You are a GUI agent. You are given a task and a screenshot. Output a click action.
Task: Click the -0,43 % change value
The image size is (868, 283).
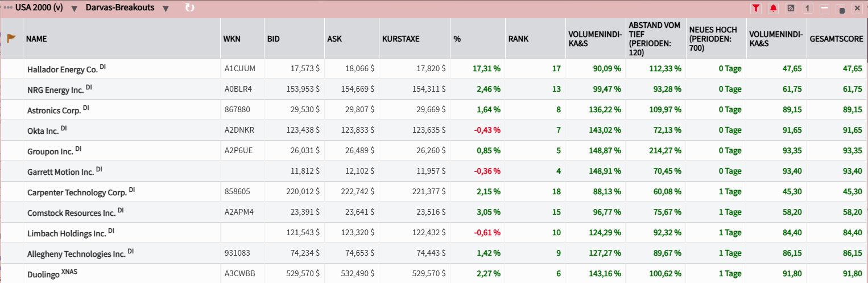click(x=487, y=130)
